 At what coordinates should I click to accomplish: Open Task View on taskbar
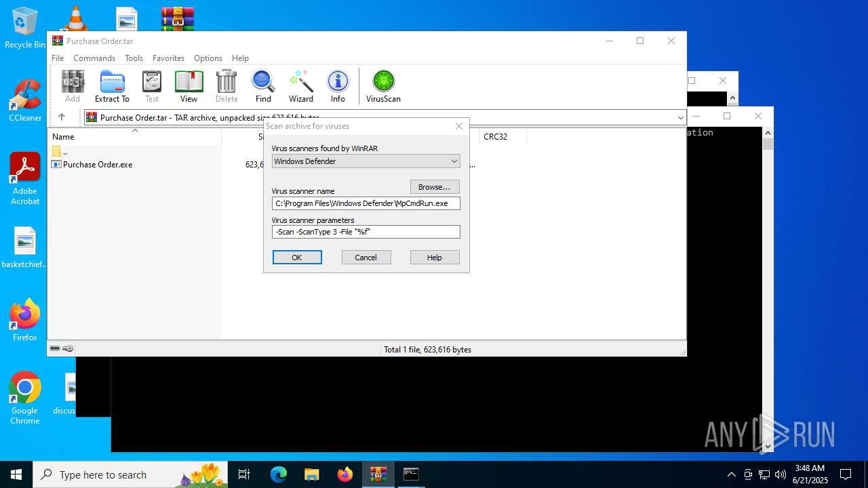pyautogui.click(x=244, y=474)
